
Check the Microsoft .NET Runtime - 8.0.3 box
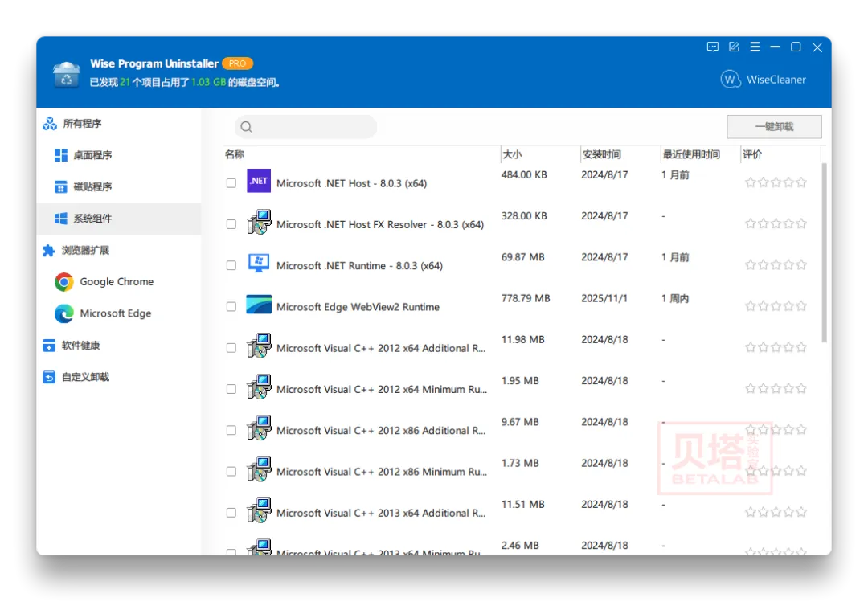(231, 266)
